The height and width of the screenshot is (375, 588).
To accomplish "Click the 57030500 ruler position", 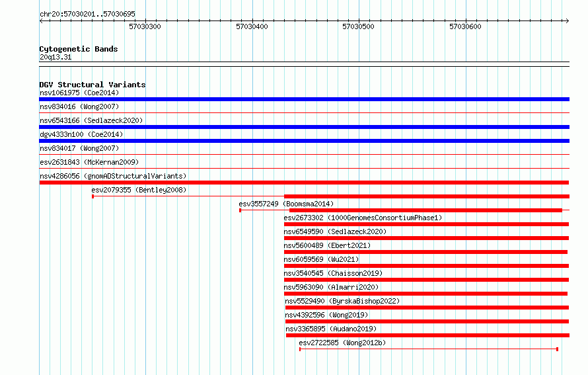I will click(358, 26).
